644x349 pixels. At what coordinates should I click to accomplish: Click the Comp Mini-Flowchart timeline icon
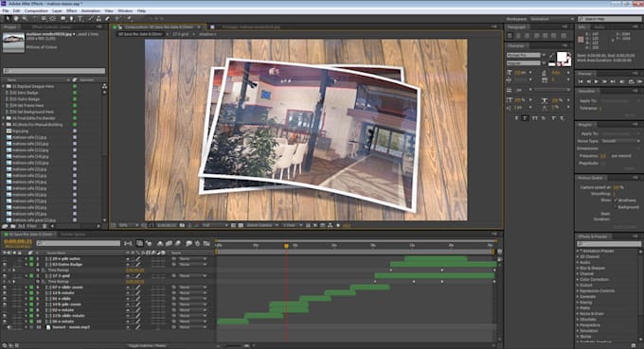coord(128,244)
